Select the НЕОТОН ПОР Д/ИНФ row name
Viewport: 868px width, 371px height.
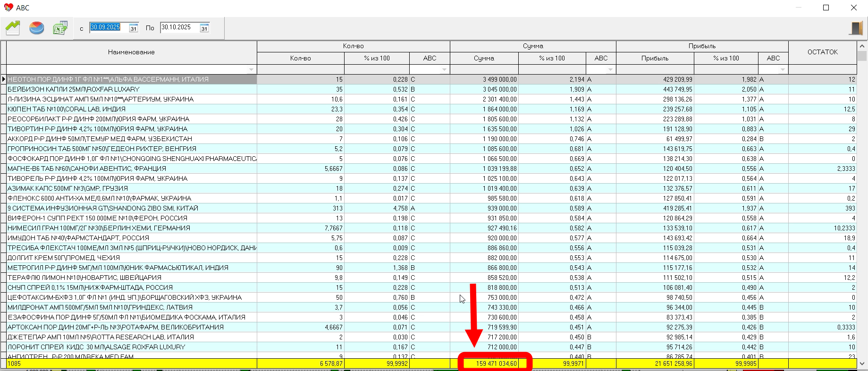(x=132, y=80)
